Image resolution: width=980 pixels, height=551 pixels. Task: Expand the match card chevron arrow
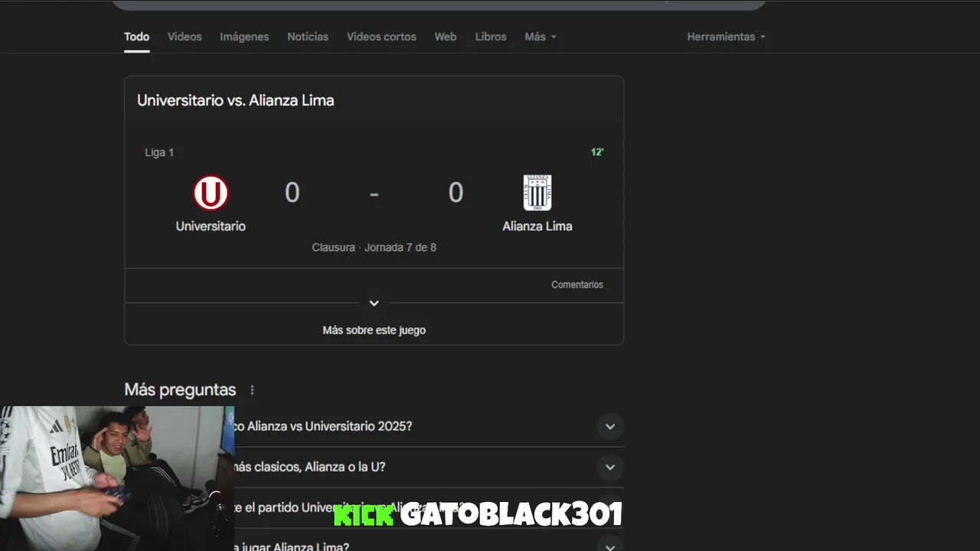(374, 304)
